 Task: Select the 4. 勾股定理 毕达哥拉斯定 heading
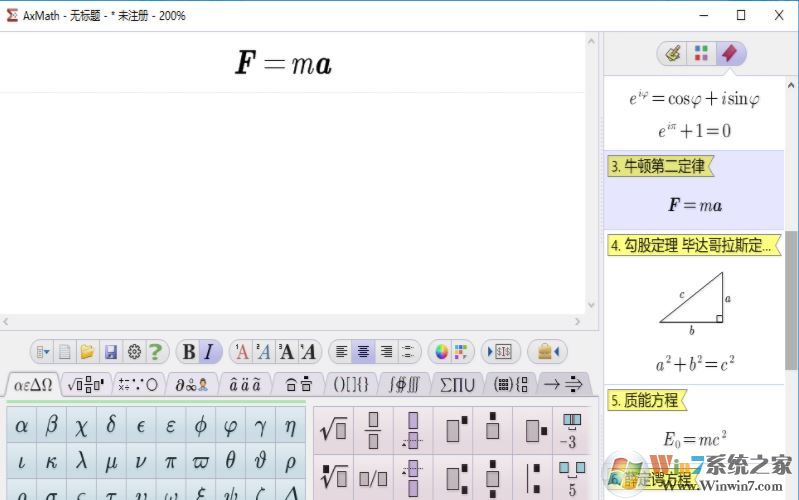(694, 245)
